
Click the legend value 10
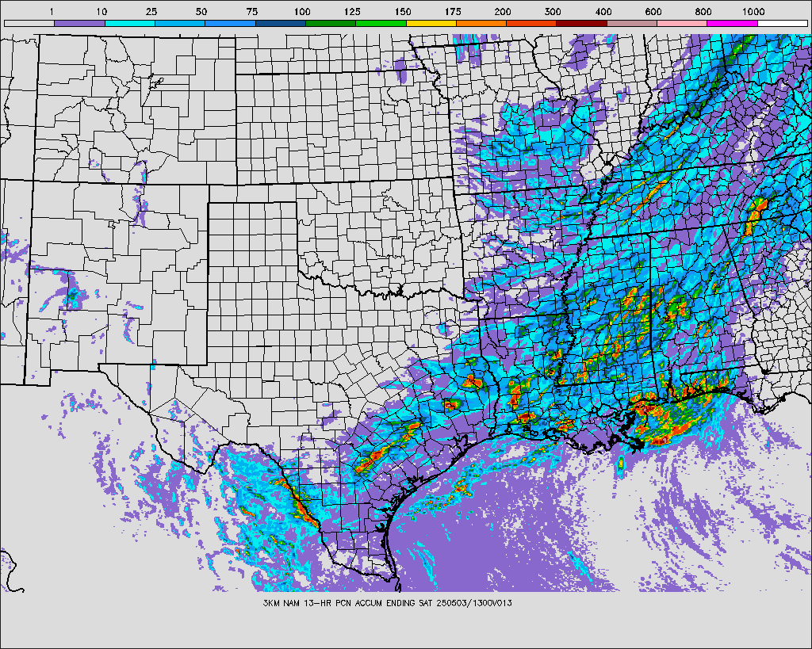[x=101, y=12]
